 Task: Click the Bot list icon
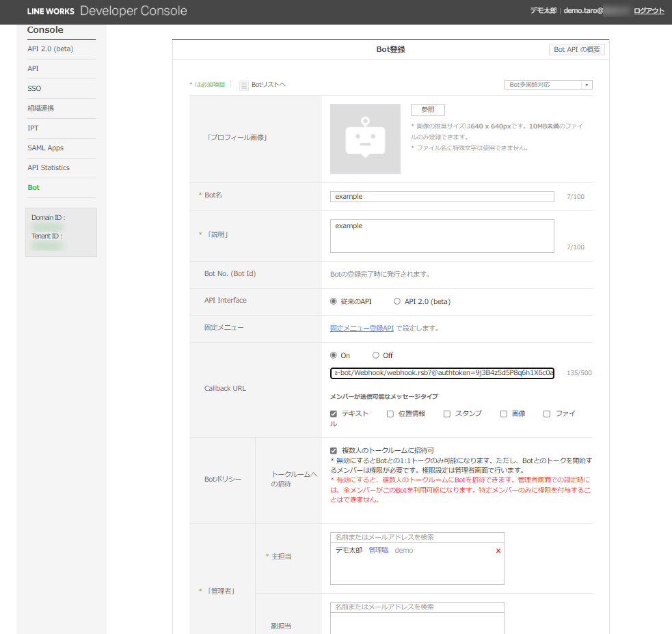click(243, 85)
